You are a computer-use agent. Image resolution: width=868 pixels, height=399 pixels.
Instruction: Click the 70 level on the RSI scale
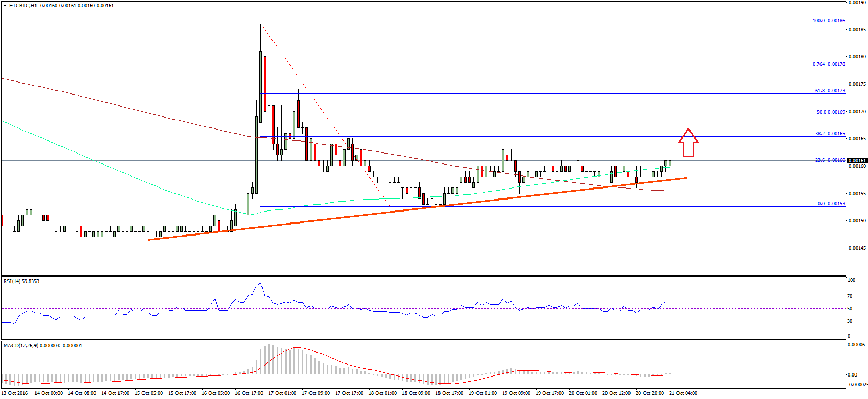point(850,296)
